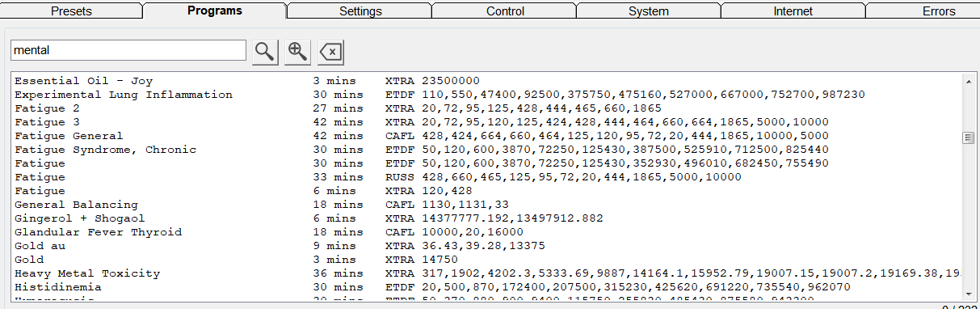Click the magnifier-plus extended search icon
The width and height of the screenshot is (980, 309).
click(x=297, y=52)
